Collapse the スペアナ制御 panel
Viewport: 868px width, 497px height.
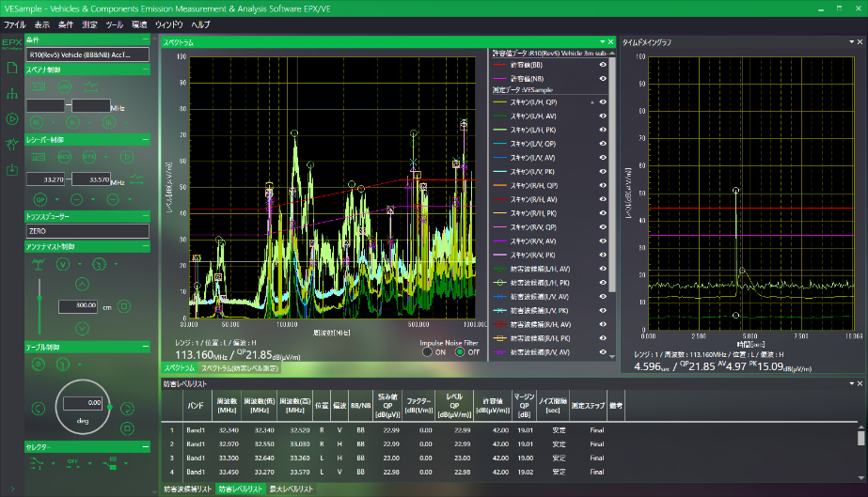point(146,70)
